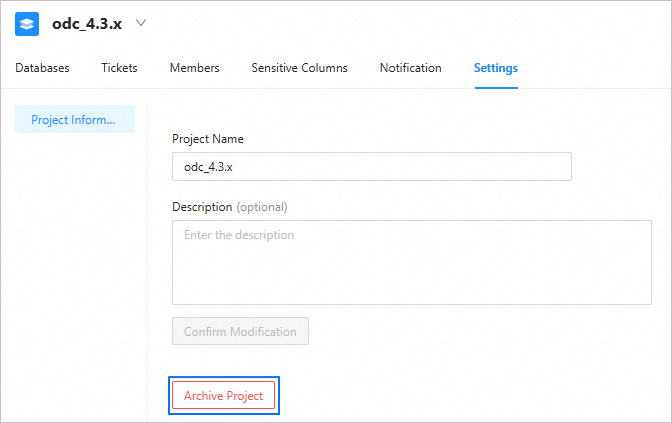672x423 pixels.
Task: Click the gray (optional) hint text
Action: [x=261, y=207]
